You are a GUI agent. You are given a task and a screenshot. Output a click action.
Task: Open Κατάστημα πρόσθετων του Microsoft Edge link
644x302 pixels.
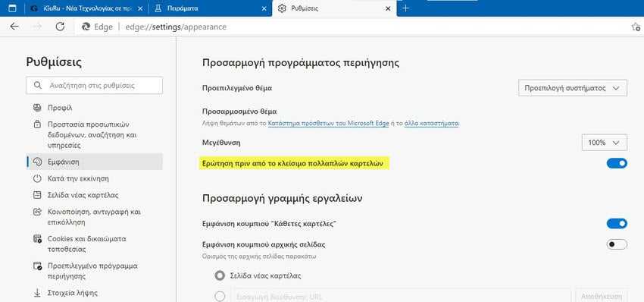(328, 123)
